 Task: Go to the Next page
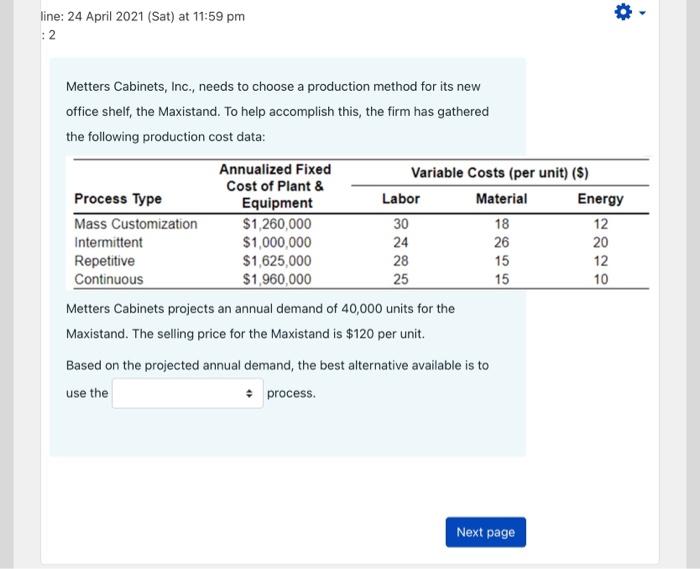click(486, 532)
